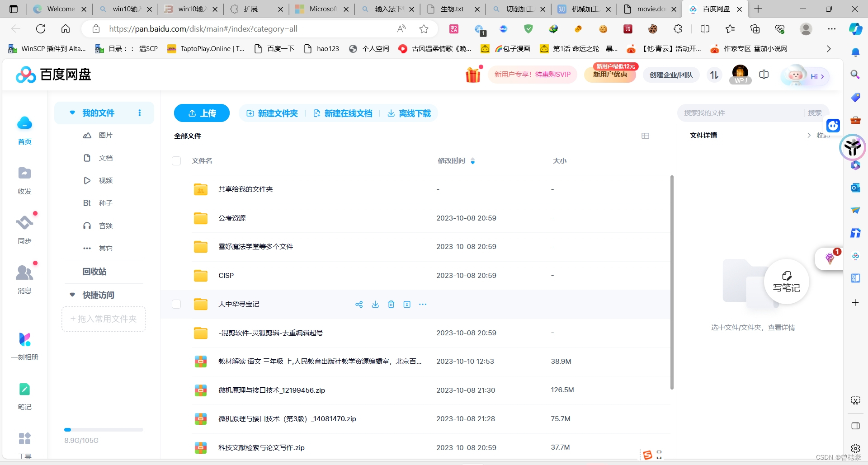Click the browser refresh button
The height and width of the screenshot is (465, 868).
[41, 29]
